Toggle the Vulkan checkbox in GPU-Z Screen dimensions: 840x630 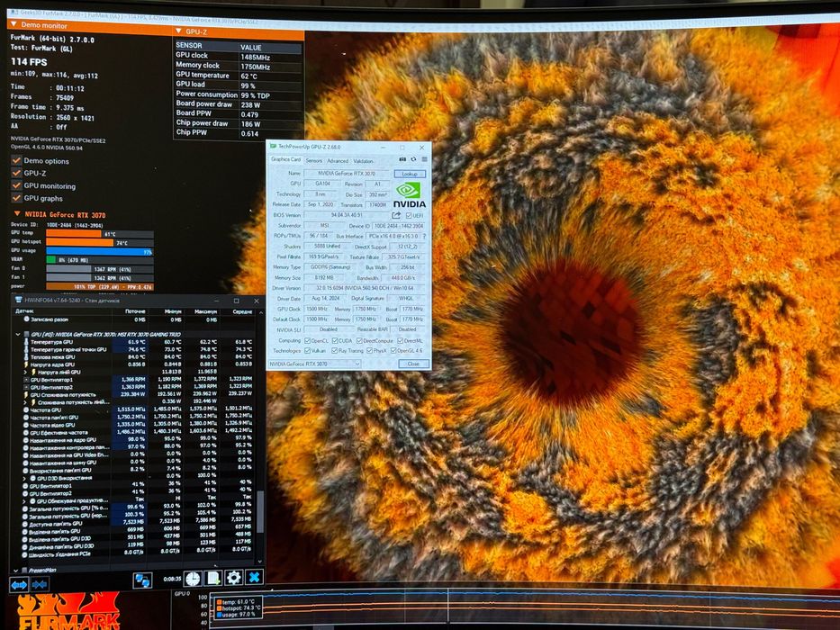pos(307,351)
